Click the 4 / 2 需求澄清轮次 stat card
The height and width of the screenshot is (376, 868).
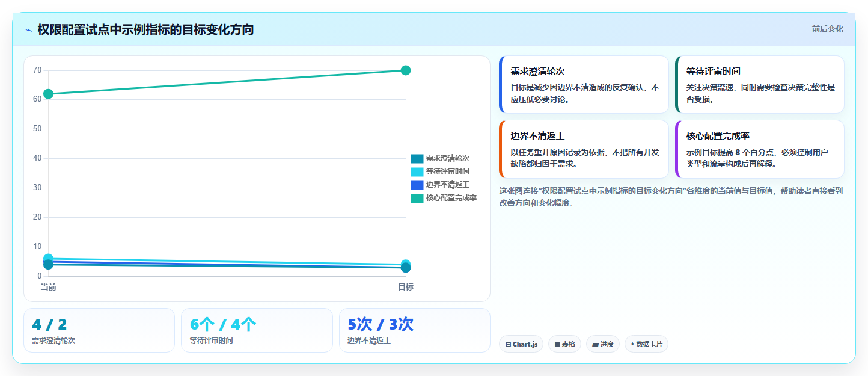click(99, 330)
